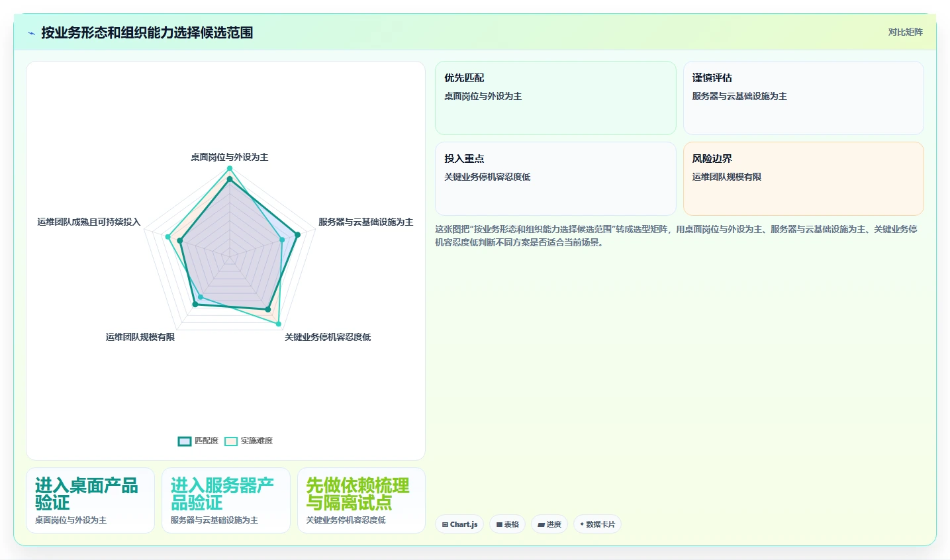The height and width of the screenshot is (560, 950).
Task: Click 服务器与云基础设施为主 under 谨慎评估
Action: coord(739,96)
